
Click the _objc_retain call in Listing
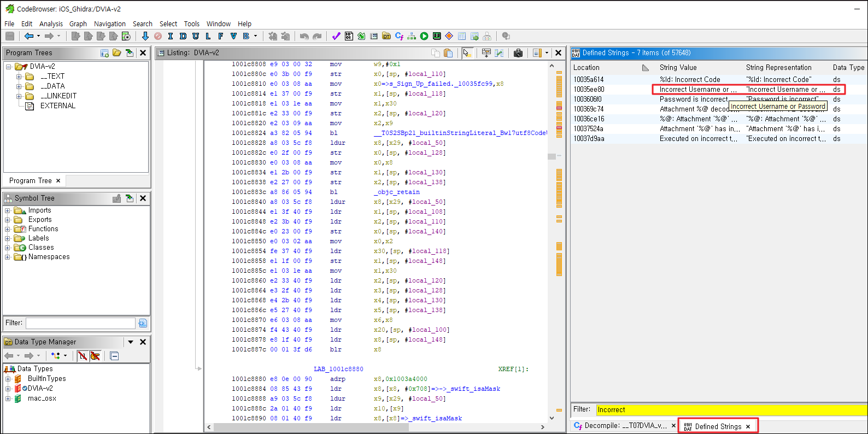click(x=397, y=192)
